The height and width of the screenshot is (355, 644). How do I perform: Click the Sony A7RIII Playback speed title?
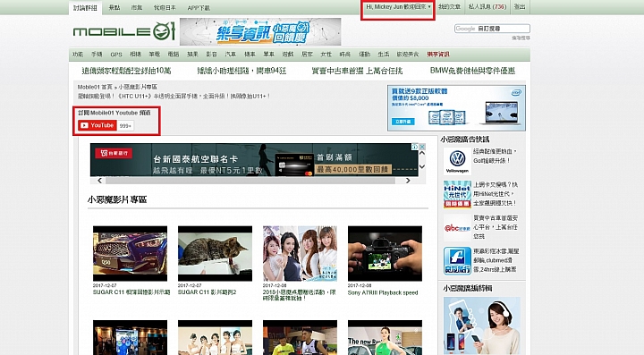383,292
